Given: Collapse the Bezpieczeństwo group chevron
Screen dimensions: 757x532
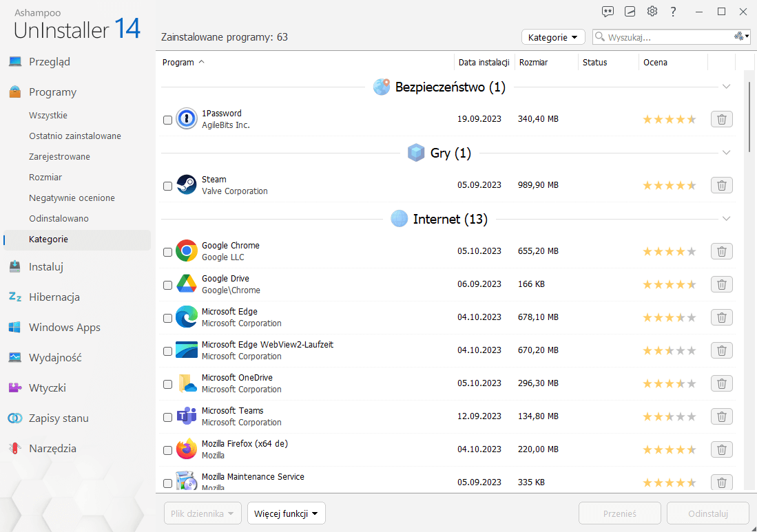Looking at the screenshot, I should pos(727,87).
